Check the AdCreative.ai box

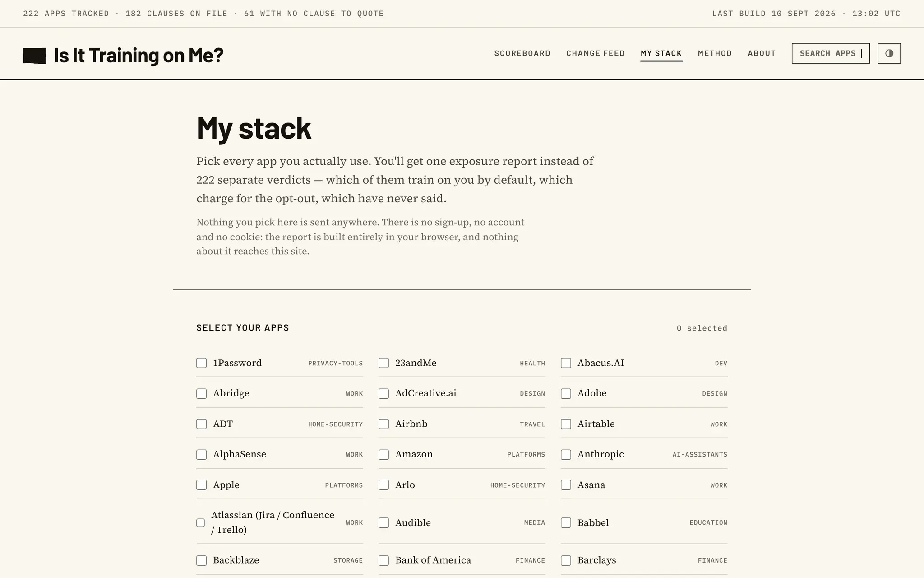[x=384, y=393]
